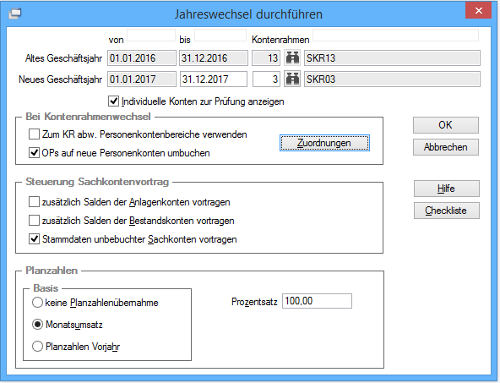Screen dimensions: 500x383
Task: Click the Neues Geschäftsjahr end date 31.12.2017
Action: pyautogui.click(x=214, y=79)
